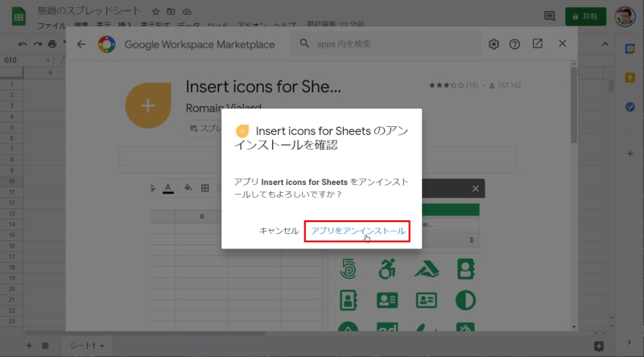The image size is (644, 357).
Task: Open Tasks side panel icon
Action: tap(630, 107)
